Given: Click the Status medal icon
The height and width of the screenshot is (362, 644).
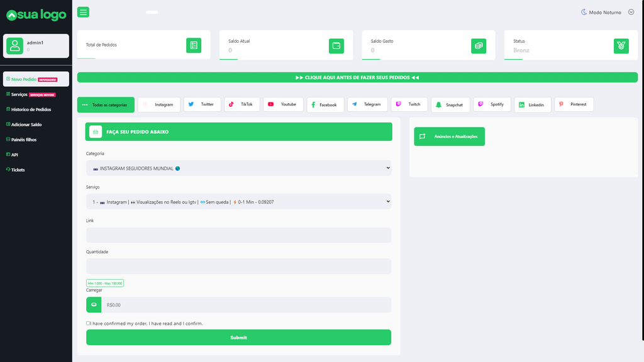Looking at the screenshot, I should pos(621,45).
